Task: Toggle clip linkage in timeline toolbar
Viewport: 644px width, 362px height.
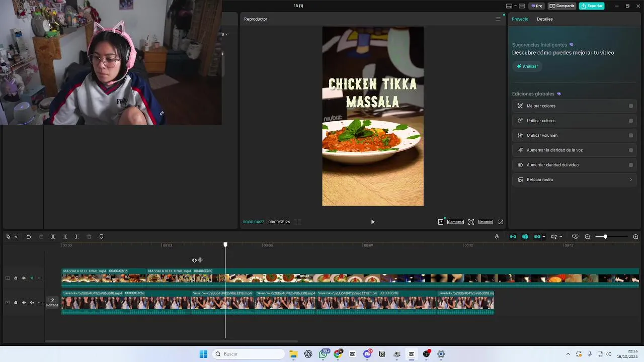Action: [537, 237]
